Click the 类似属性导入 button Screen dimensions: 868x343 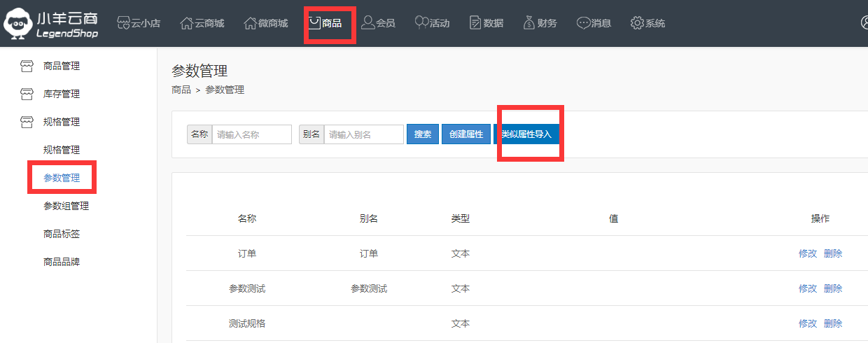[x=526, y=134]
